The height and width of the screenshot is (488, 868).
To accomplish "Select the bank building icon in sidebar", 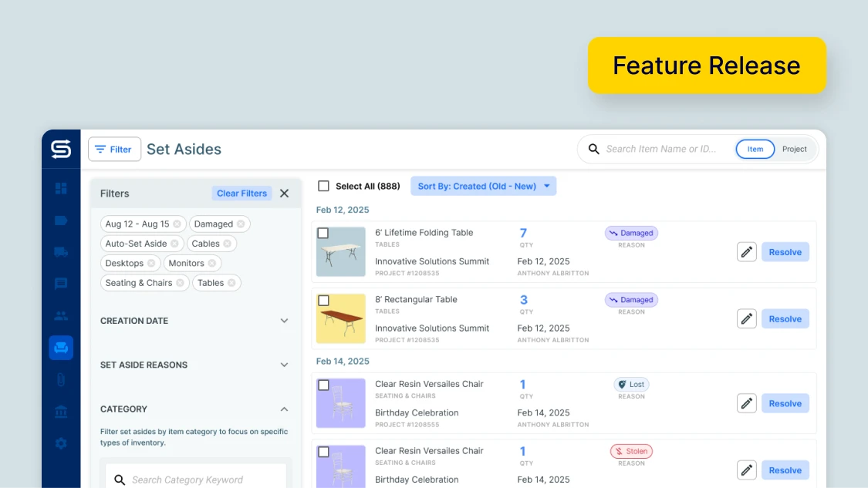I will (61, 411).
